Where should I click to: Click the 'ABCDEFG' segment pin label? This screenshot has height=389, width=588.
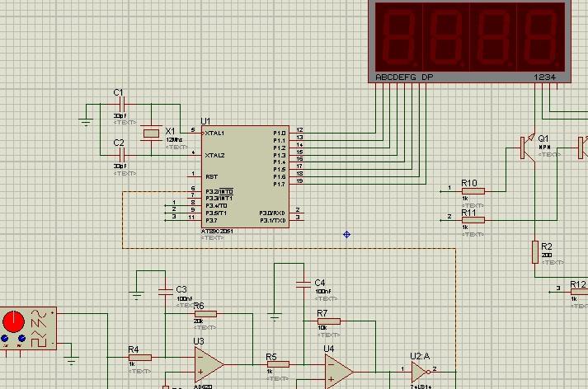pos(396,77)
